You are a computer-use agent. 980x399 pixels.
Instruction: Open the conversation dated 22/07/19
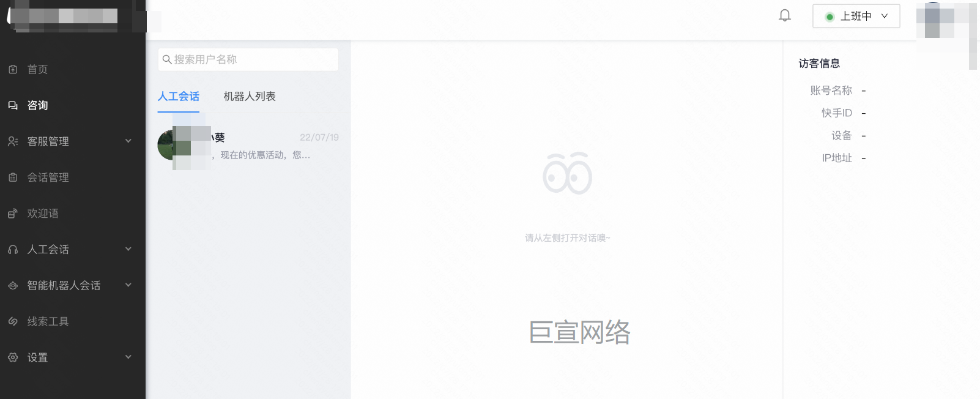pos(248,146)
